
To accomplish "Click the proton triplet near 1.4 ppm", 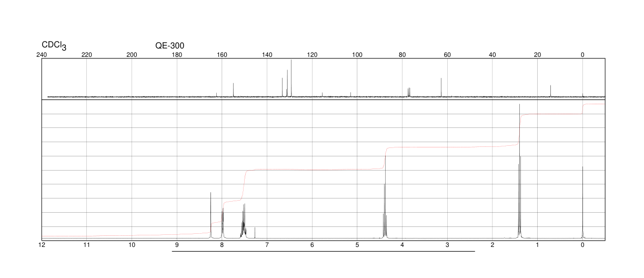I will (x=519, y=171).
